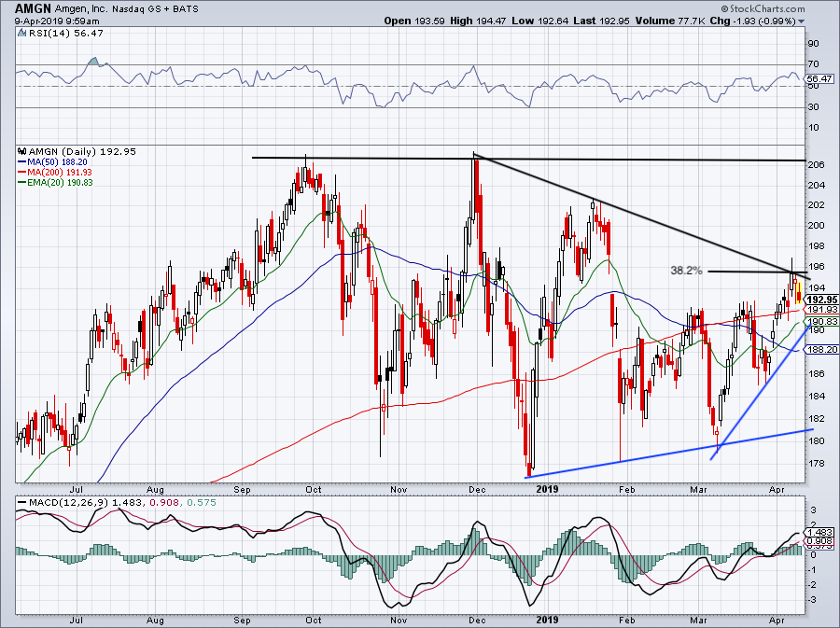
Task: Open the dropdown arrow next to Chg value
Action: point(802,21)
